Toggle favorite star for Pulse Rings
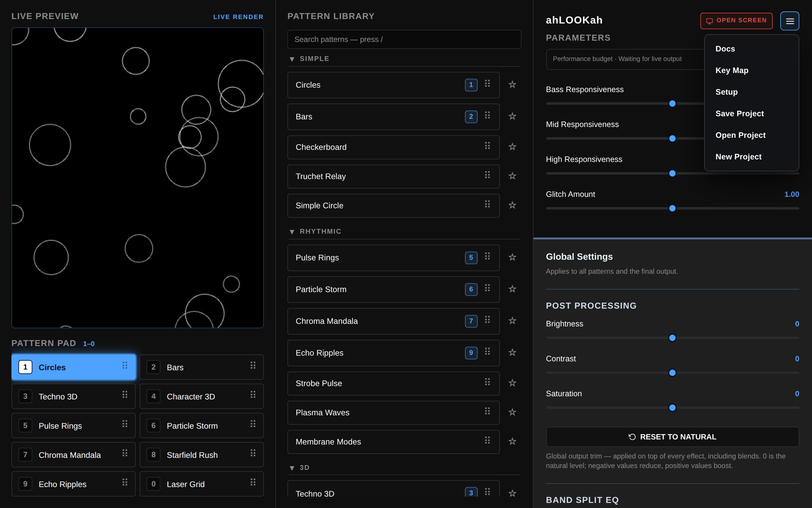Screen dimensions: 812x508 (512, 257)
